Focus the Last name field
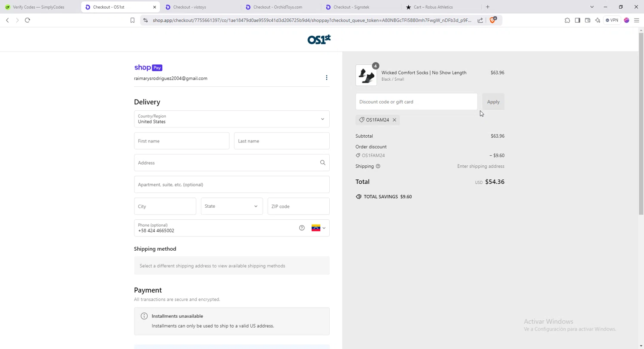Viewport: 644px width, 349px height. pyautogui.click(x=282, y=141)
